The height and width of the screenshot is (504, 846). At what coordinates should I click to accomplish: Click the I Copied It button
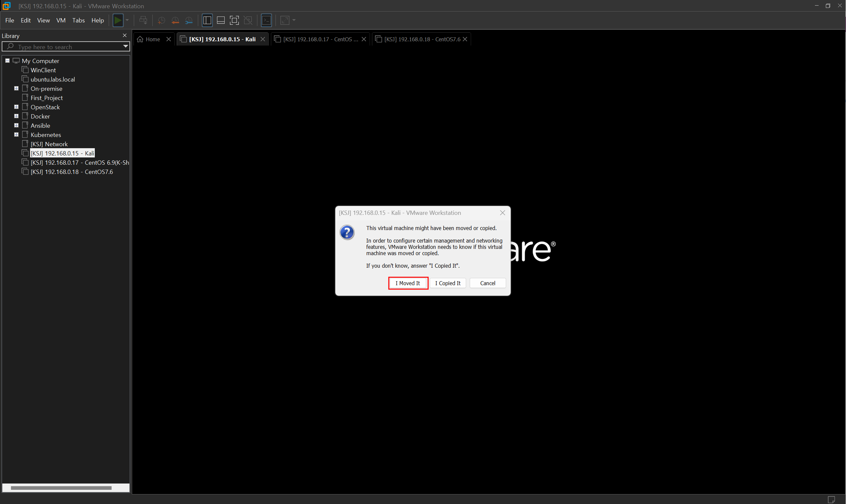coord(448,283)
